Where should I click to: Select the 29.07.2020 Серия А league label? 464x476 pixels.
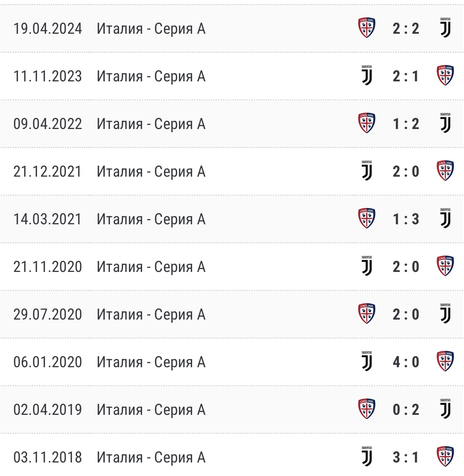[151, 314]
